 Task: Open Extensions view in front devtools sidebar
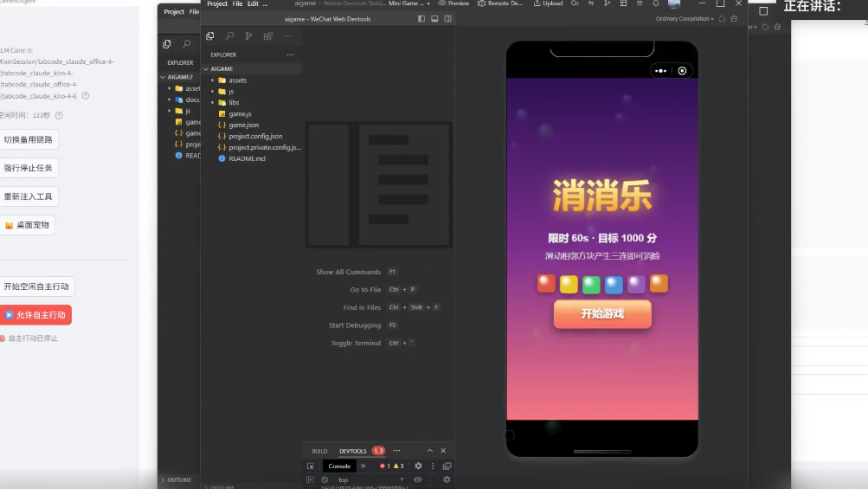[x=268, y=36]
